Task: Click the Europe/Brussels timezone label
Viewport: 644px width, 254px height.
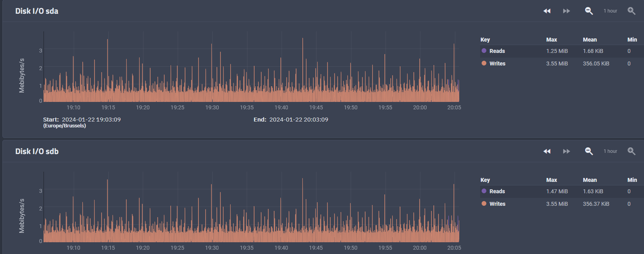Action: coord(65,126)
